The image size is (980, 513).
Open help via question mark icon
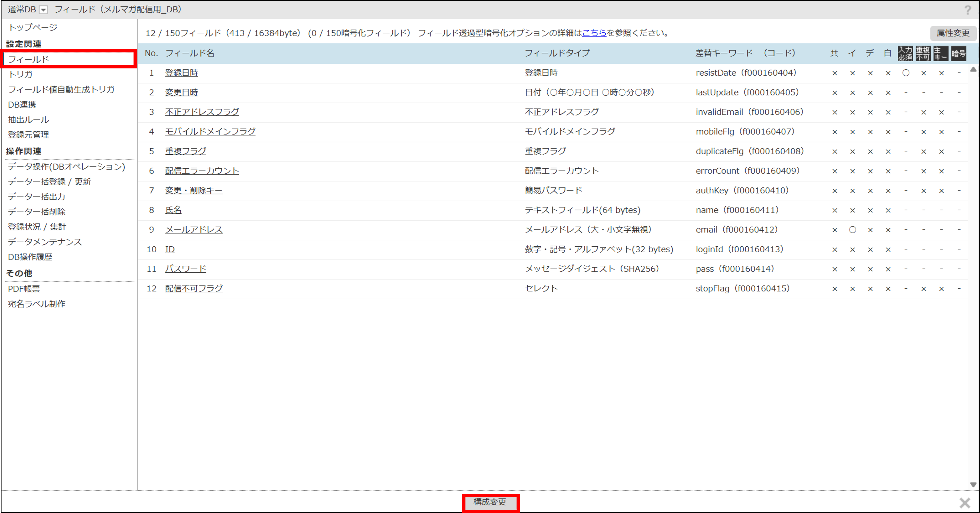(968, 10)
